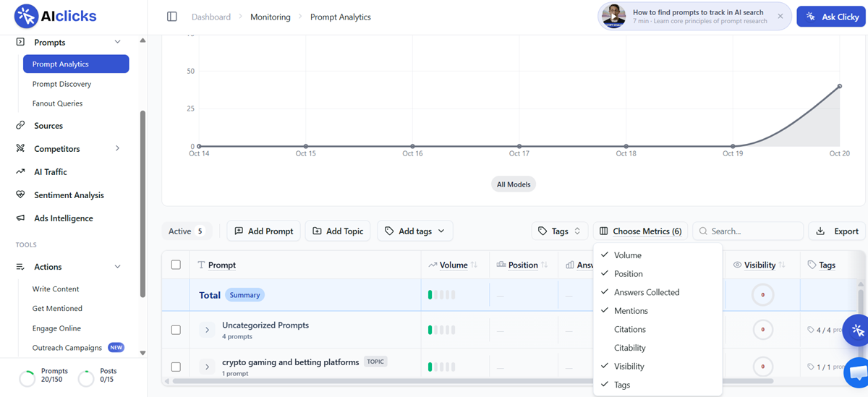Sort by the Visibility column header

pos(760,265)
